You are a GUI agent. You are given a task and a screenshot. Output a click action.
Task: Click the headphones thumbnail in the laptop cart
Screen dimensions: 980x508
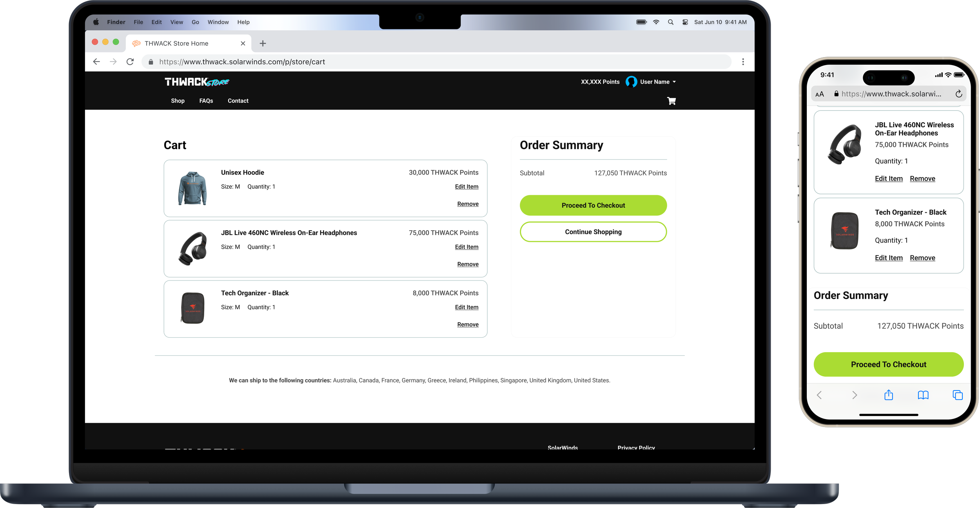click(x=192, y=249)
